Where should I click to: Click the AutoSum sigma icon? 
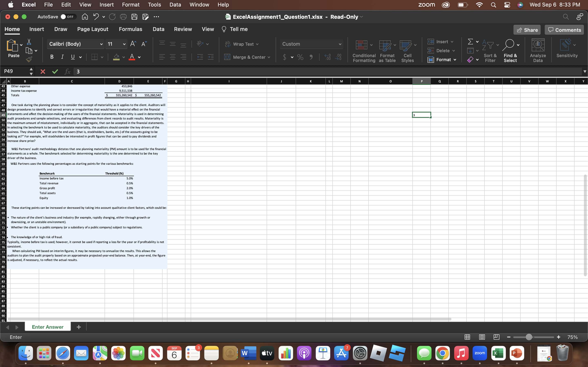[x=470, y=42]
